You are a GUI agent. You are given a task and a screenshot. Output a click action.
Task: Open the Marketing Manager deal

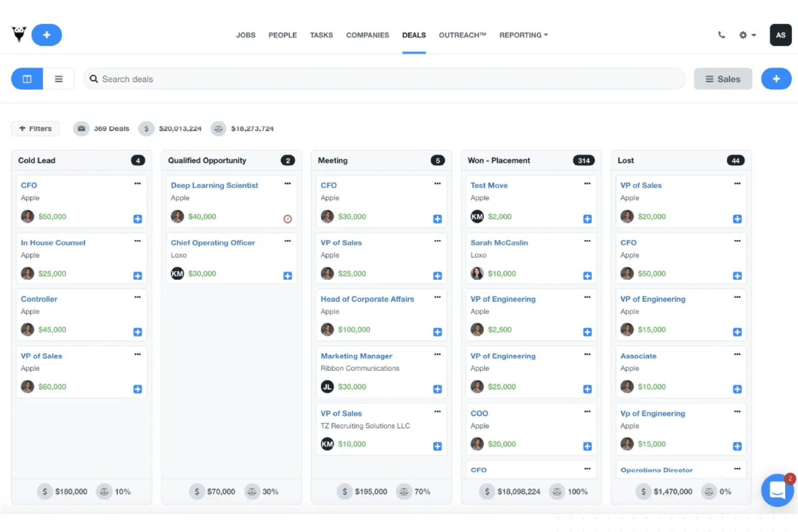click(356, 356)
